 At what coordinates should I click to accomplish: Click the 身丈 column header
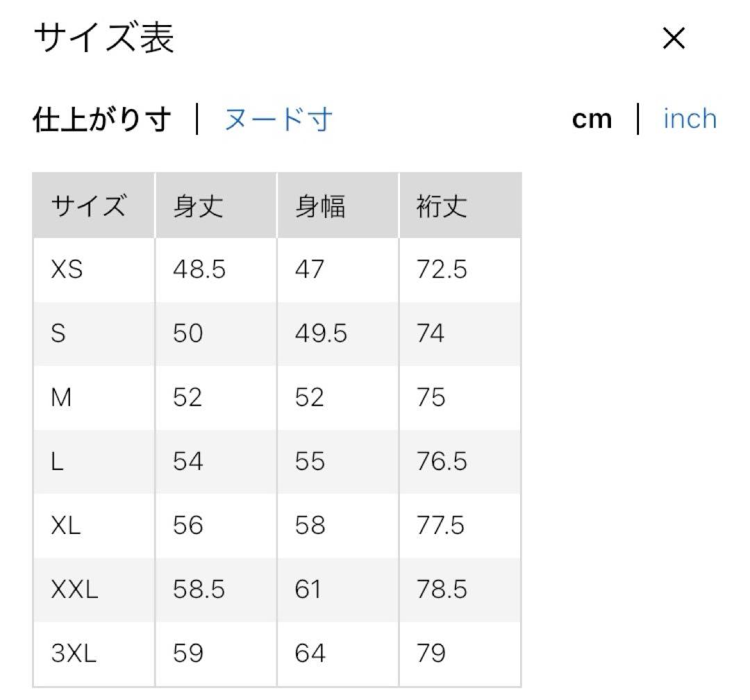[198, 206]
